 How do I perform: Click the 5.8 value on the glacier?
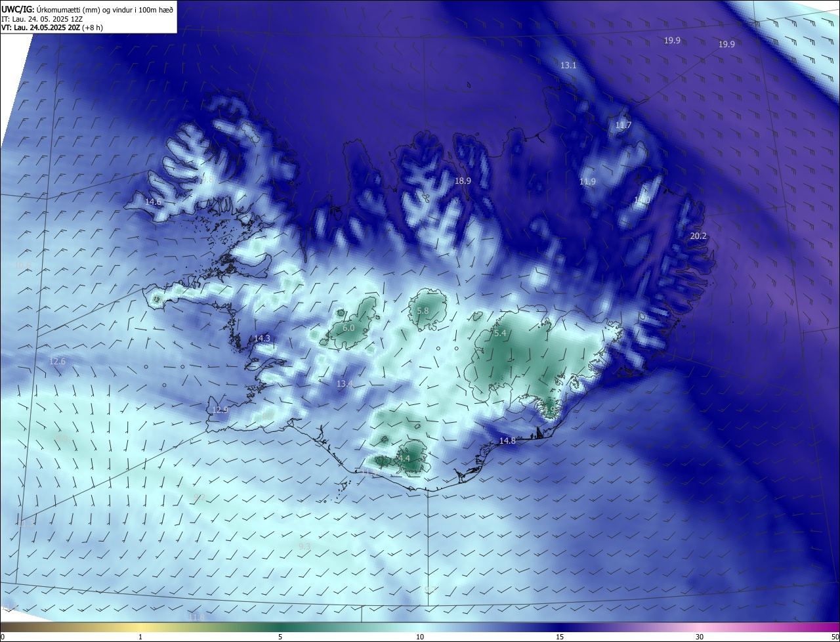(423, 311)
